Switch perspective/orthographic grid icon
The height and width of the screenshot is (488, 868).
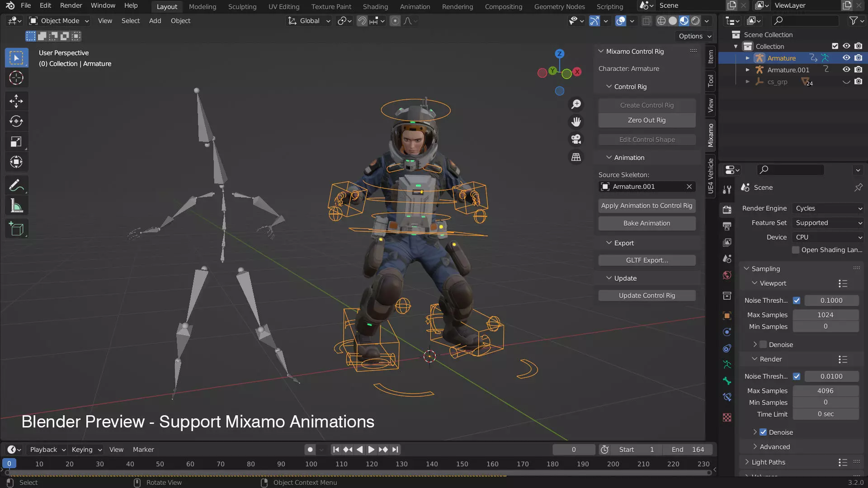tap(576, 157)
